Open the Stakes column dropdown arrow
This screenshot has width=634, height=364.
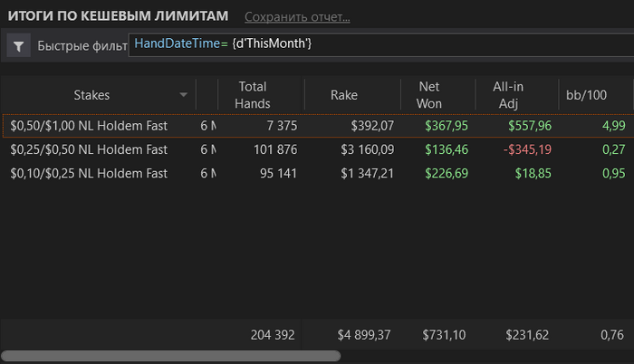(184, 94)
